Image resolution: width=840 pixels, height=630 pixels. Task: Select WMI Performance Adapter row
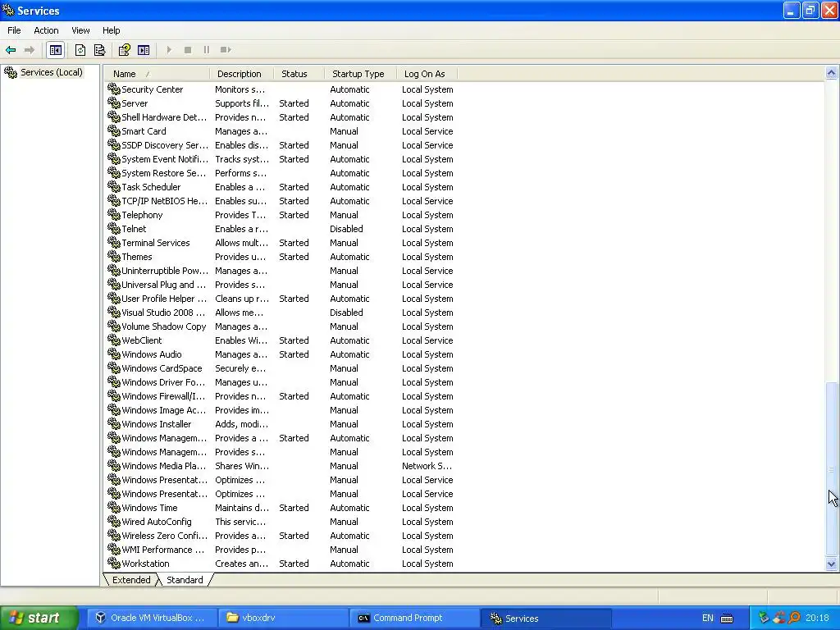(281, 550)
